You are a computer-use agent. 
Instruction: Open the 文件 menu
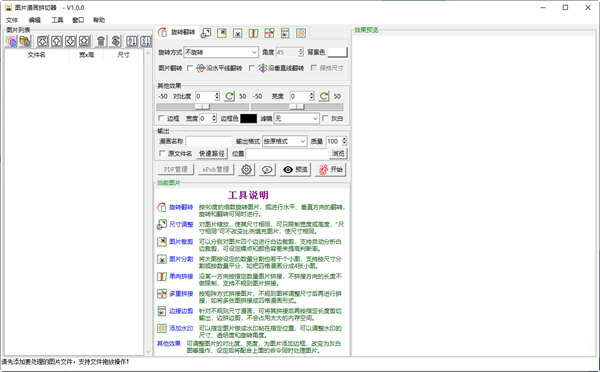[x=11, y=20]
